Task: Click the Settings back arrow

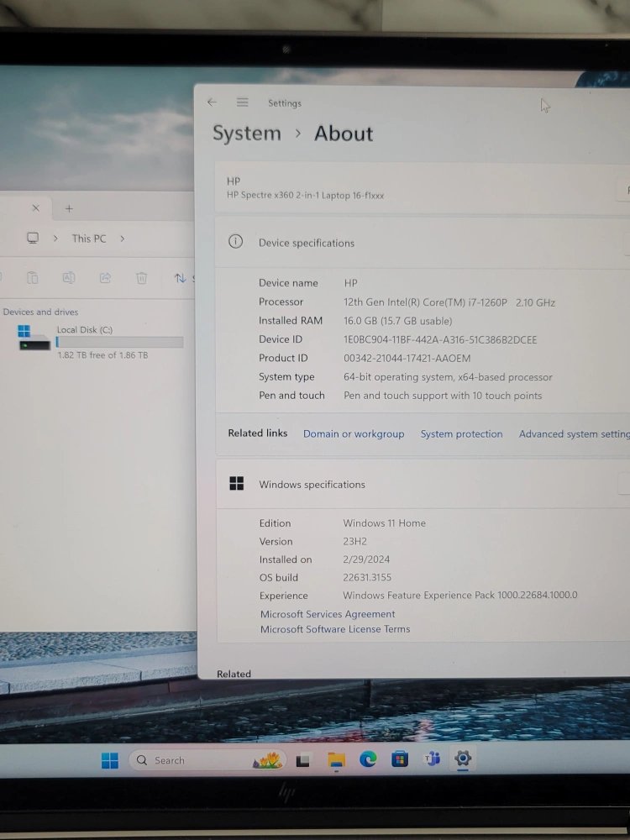Action: click(x=212, y=102)
